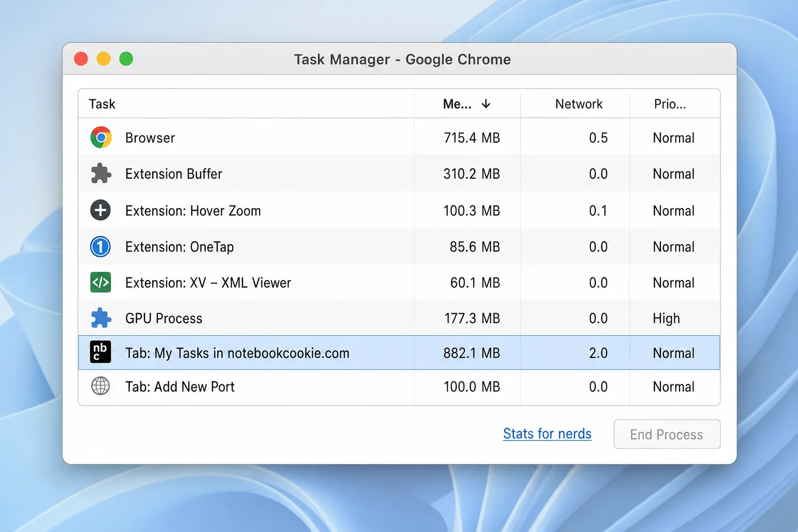Image resolution: width=798 pixels, height=532 pixels.
Task: Click the 0.5 network value for Browser
Action: [x=598, y=138]
